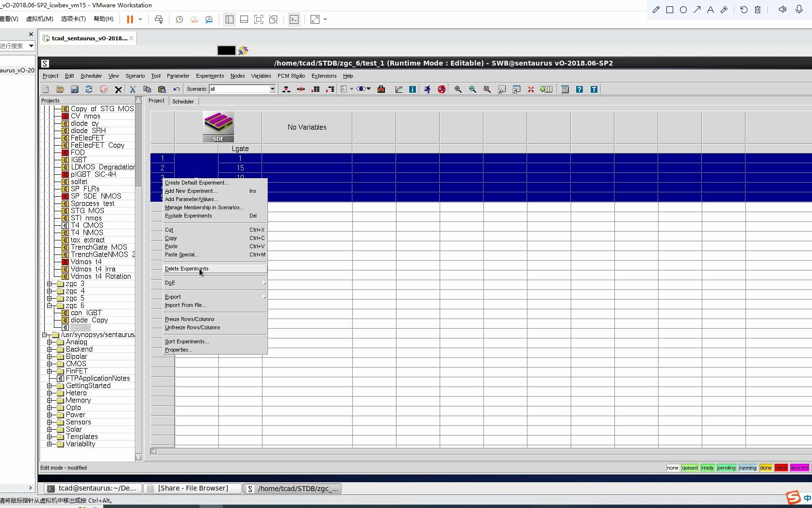Viewport: 812px width, 508px height.
Task: Select the TrenchGate MOS project
Action: 99,247
